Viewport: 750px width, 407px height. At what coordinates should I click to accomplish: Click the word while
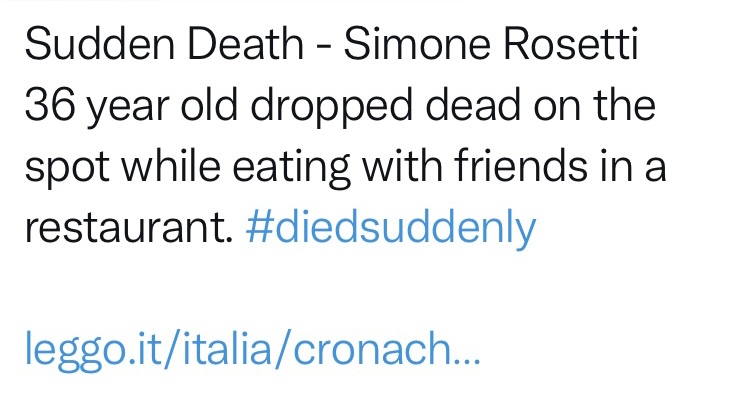(x=171, y=165)
